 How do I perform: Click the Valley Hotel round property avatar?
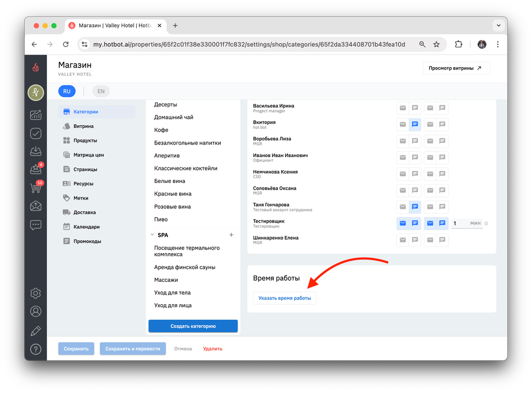pos(36,93)
